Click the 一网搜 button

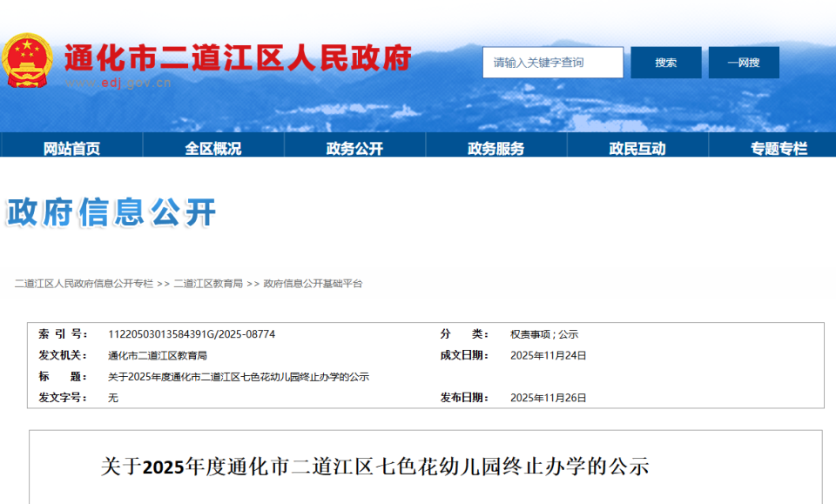click(745, 62)
